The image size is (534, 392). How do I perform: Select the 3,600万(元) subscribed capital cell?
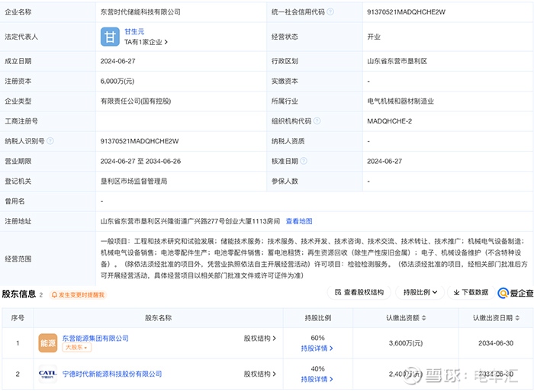pos(406,343)
